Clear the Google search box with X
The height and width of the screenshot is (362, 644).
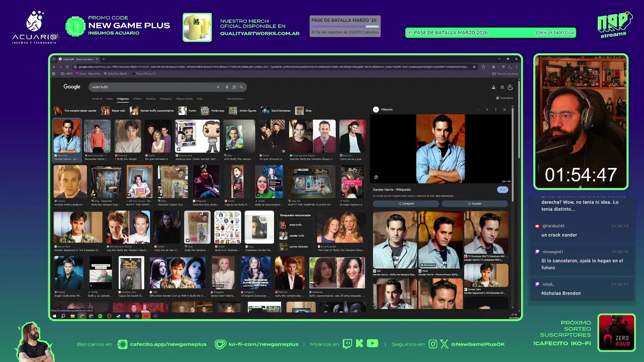(218, 87)
